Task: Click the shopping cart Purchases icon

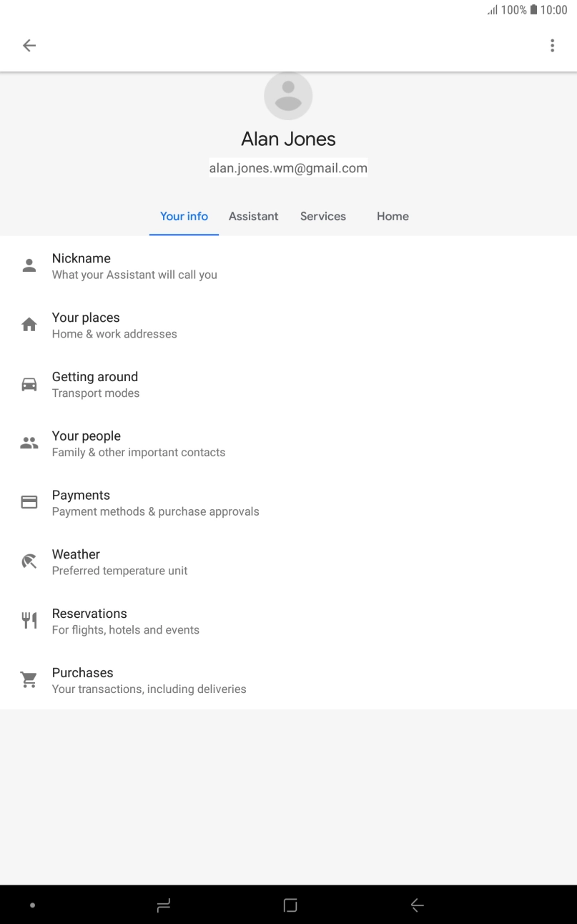Action: (x=29, y=680)
